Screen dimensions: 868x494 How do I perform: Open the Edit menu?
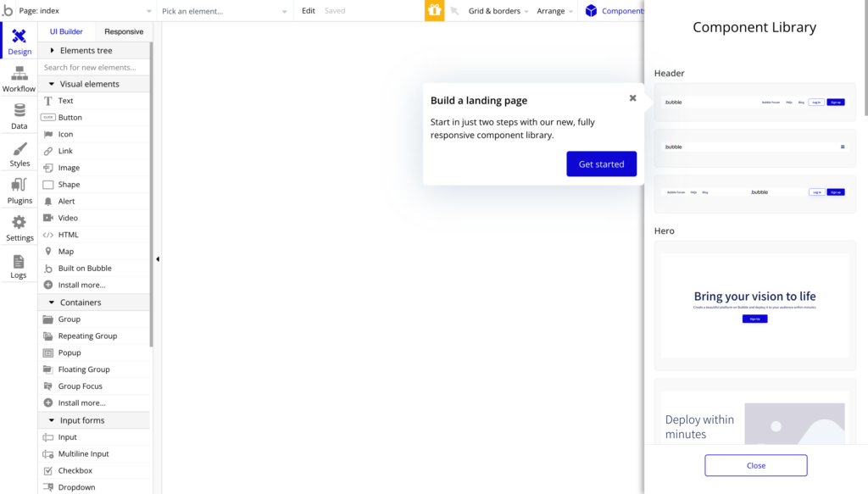click(x=309, y=10)
